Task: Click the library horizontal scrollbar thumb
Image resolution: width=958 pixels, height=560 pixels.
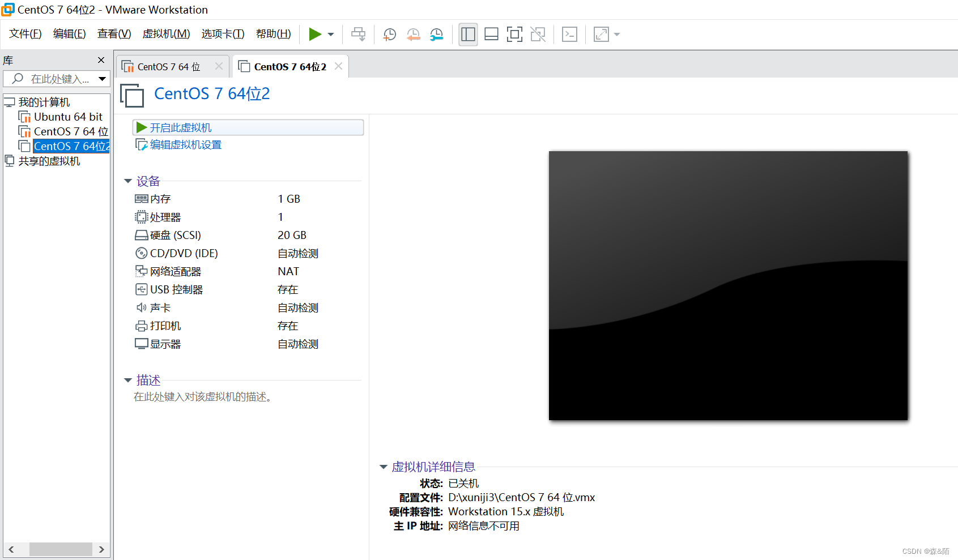Action: [61, 549]
